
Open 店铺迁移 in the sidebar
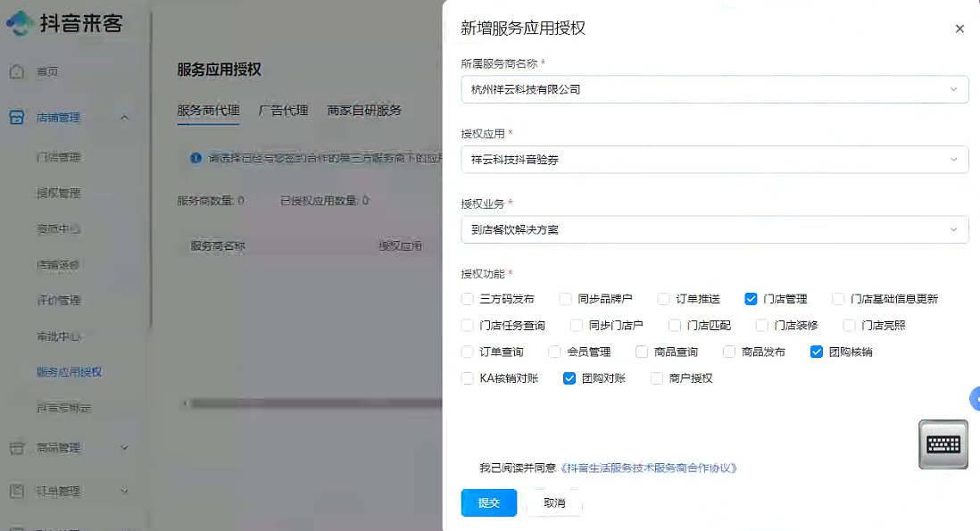(x=59, y=265)
